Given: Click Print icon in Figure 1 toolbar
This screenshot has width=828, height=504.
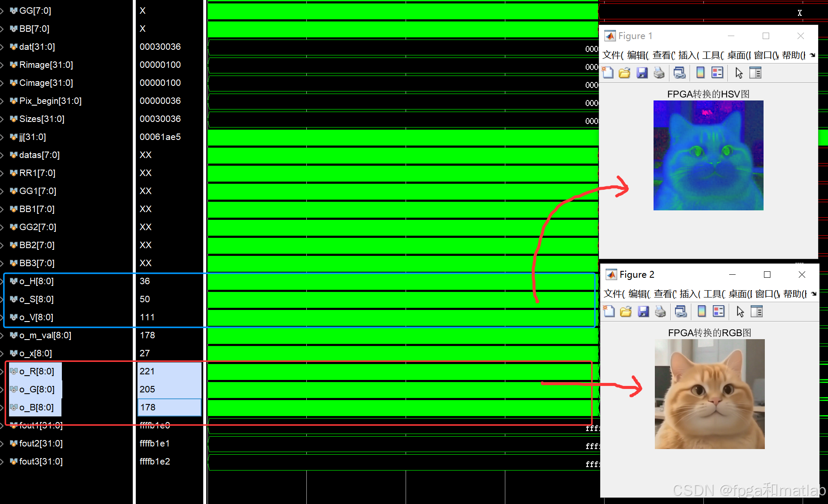Looking at the screenshot, I should [x=659, y=73].
